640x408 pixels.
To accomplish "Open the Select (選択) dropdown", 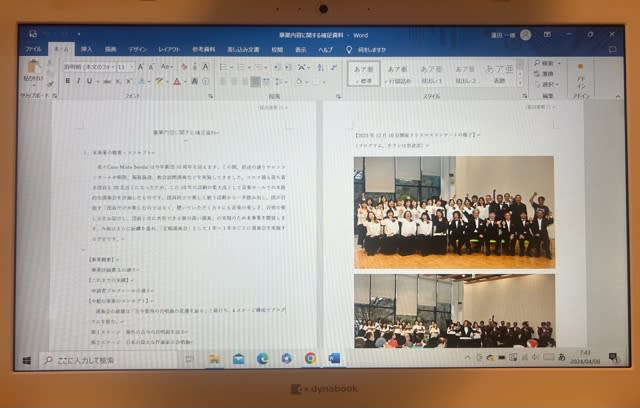I will [x=547, y=84].
